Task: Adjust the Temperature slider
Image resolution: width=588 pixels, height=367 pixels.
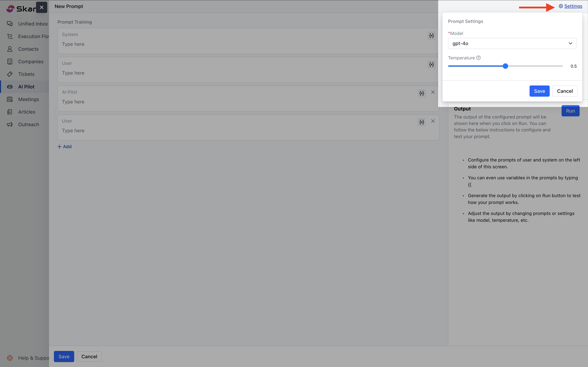Action: click(505, 66)
